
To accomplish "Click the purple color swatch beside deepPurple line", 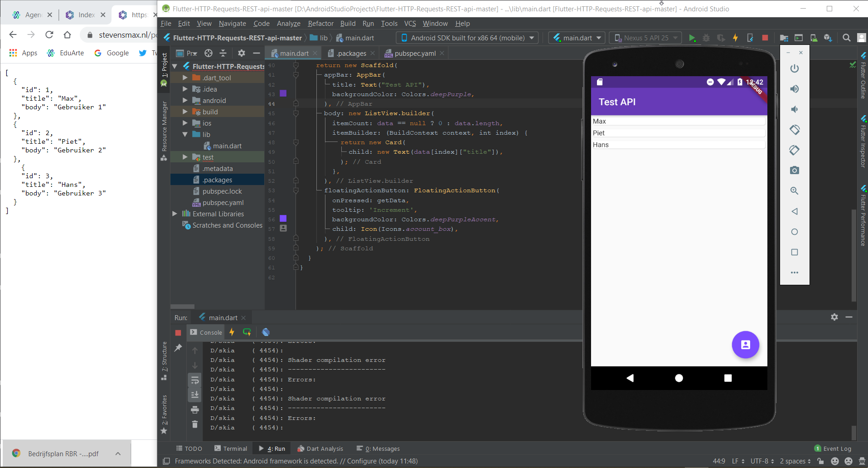I will 283,94.
